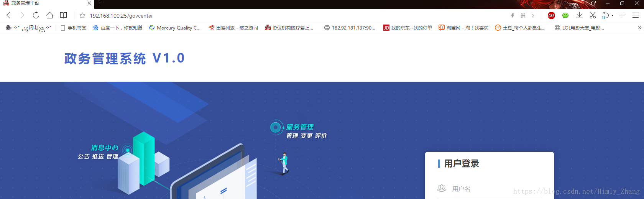
Task: Close the 政务管理平台 tab
Action: [x=89, y=3]
